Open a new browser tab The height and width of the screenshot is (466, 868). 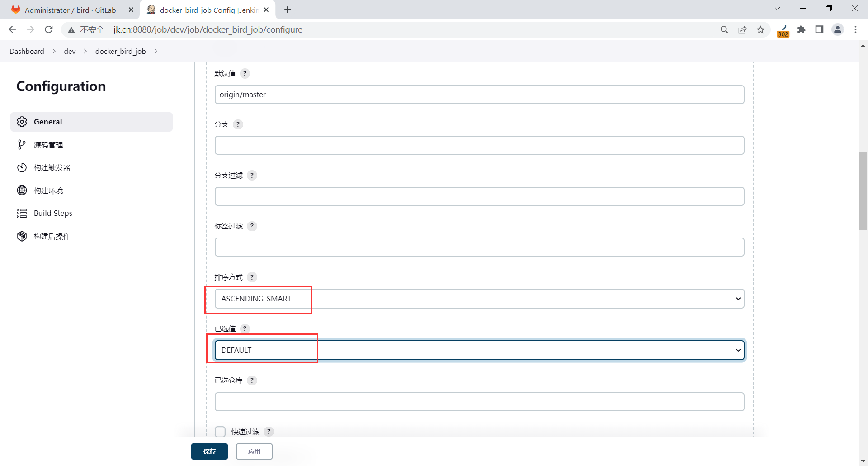(288, 10)
